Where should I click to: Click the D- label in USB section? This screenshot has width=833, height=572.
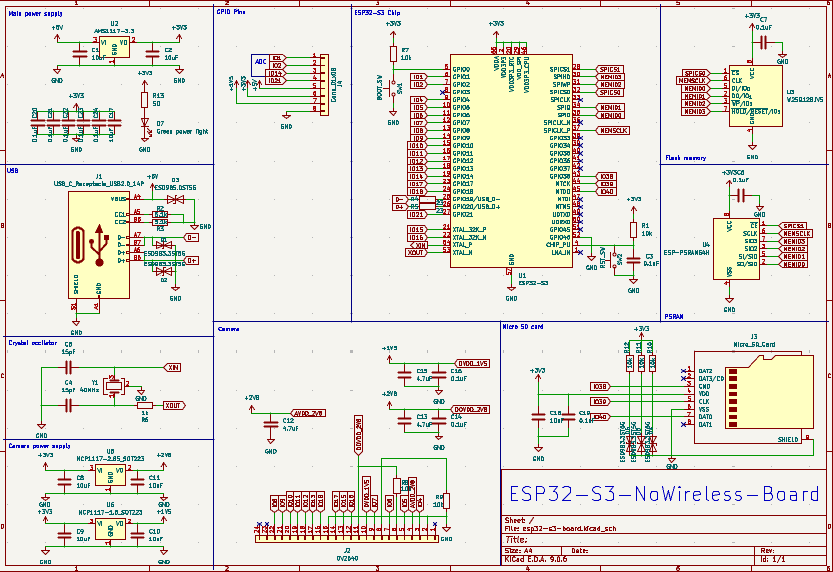pyautogui.click(x=191, y=237)
